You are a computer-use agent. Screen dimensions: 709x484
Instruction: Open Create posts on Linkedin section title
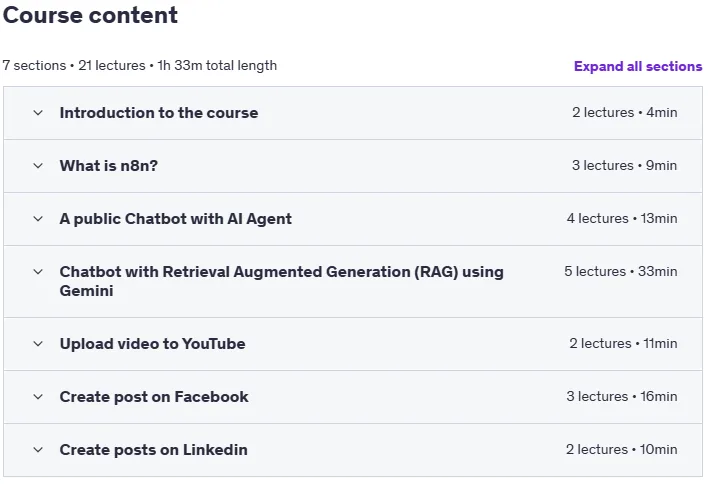(x=153, y=450)
